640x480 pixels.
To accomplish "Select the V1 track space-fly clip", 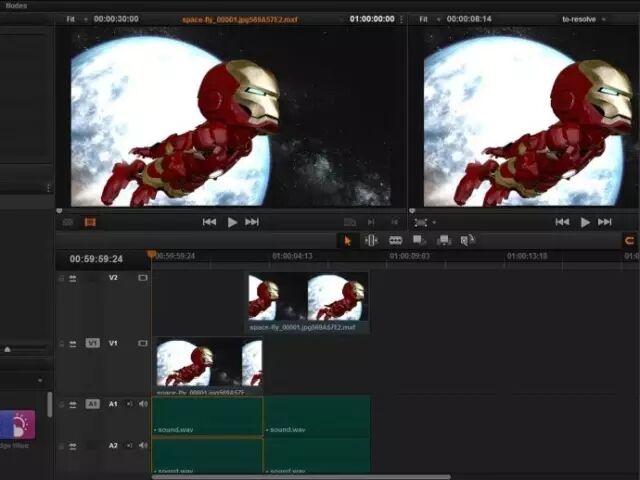I will (x=208, y=366).
